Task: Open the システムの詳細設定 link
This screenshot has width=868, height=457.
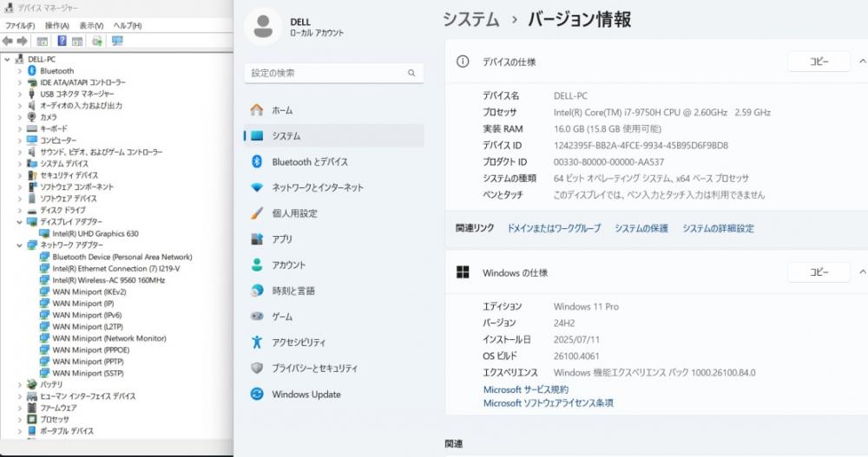Action: 718,228
